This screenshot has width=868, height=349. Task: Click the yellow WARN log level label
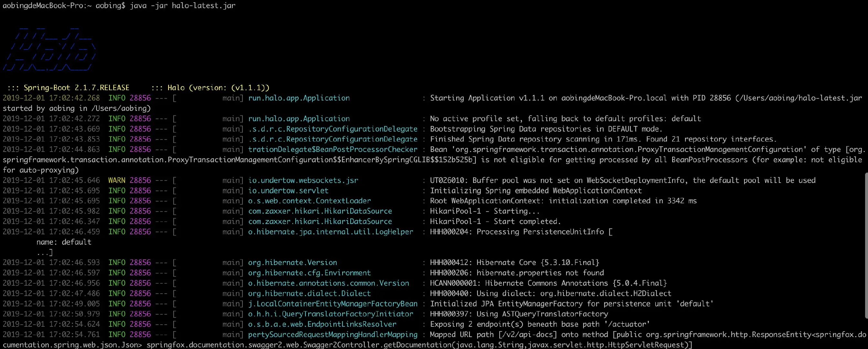point(117,181)
